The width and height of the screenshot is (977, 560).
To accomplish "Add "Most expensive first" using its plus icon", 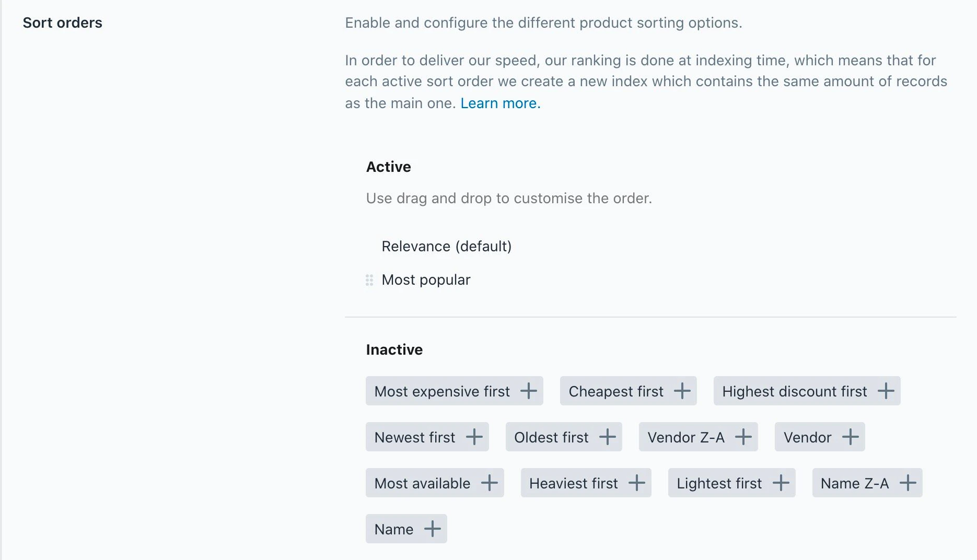I will 530,391.
